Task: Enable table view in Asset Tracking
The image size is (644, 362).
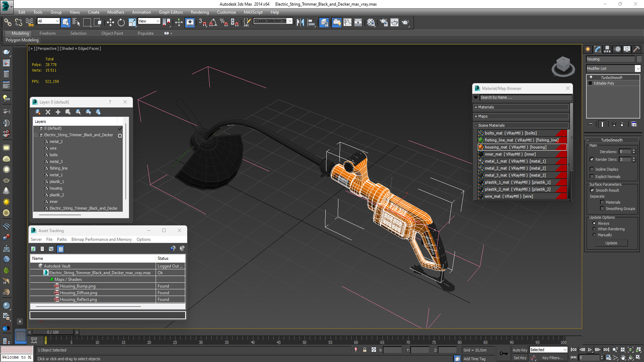Action: pyautogui.click(x=61, y=249)
